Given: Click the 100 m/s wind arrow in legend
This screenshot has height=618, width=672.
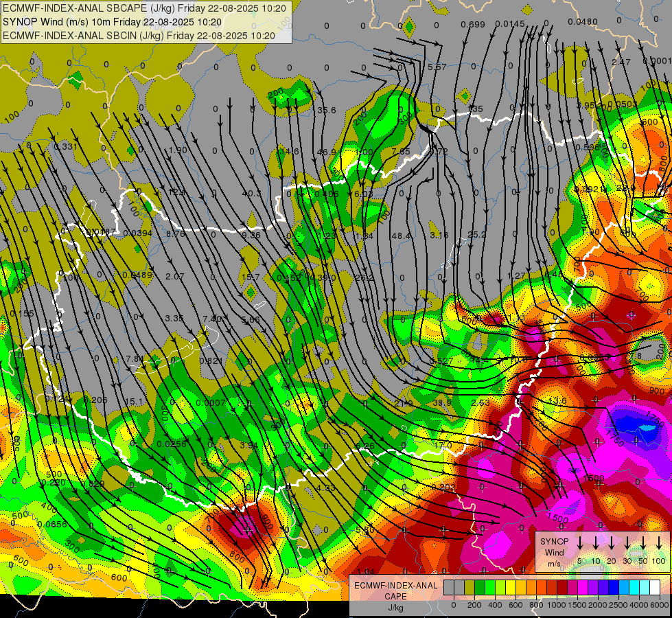Looking at the screenshot, I should point(659,542).
